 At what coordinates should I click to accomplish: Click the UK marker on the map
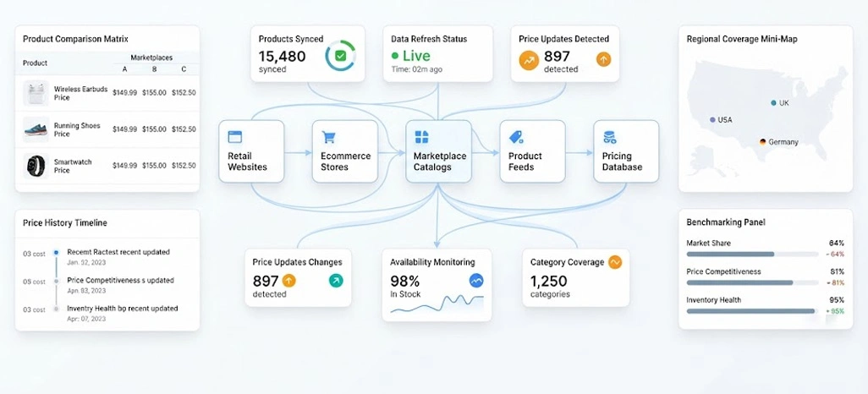coord(772,103)
